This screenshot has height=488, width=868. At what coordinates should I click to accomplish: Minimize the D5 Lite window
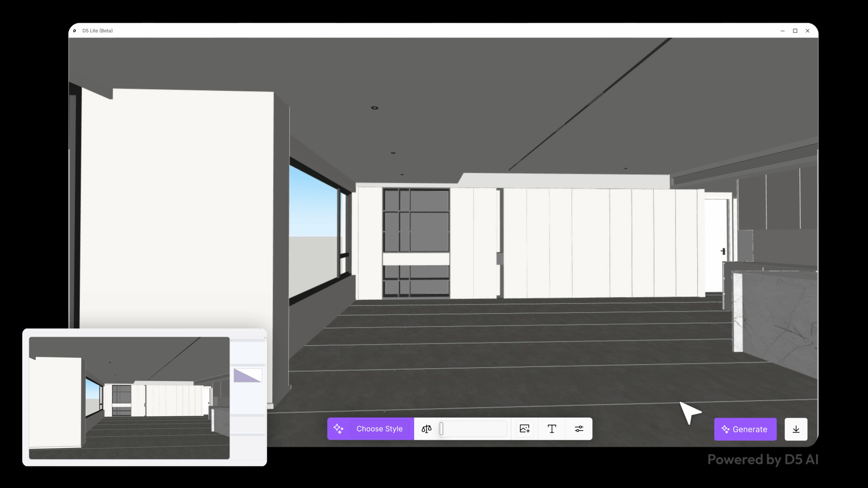783,31
